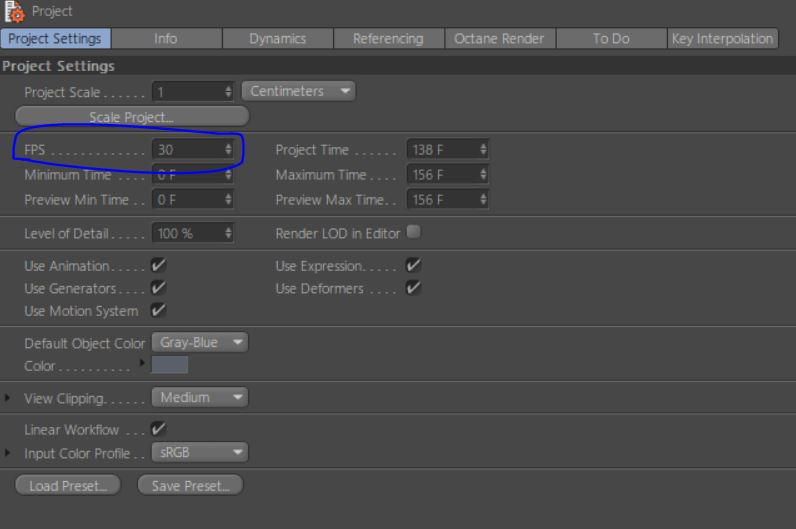Switch to the Dynamics tab
This screenshot has width=796, height=529.
(x=277, y=39)
